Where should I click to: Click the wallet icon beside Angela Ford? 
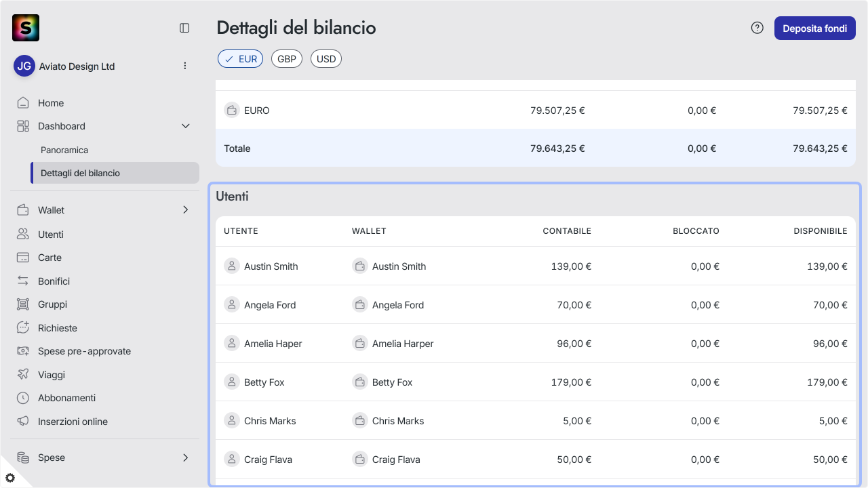click(x=360, y=305)
